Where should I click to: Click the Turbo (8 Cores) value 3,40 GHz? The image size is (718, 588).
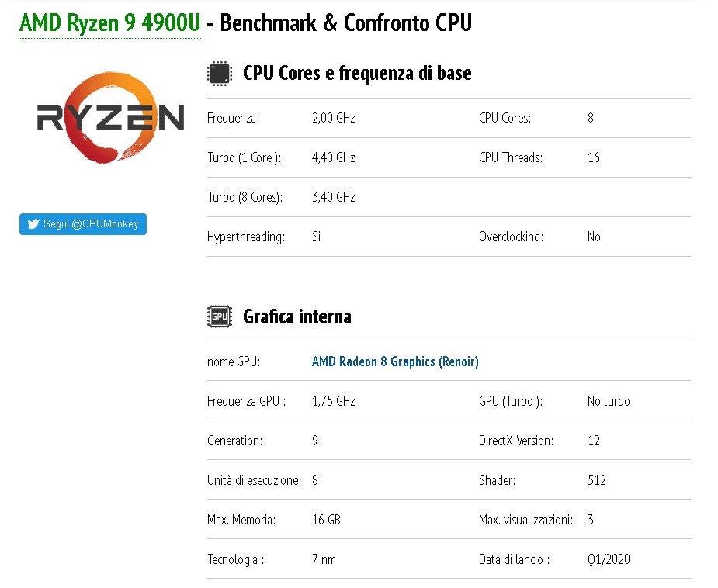point(333,198)
